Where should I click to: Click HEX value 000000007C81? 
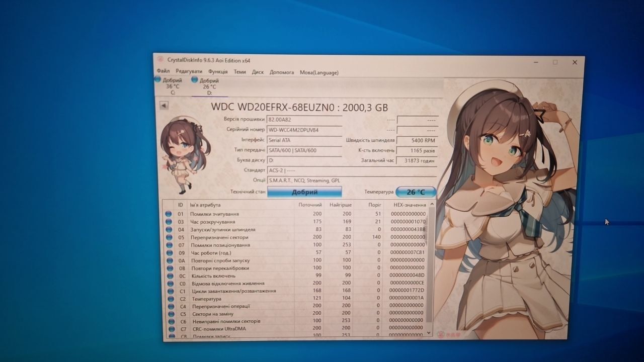coord(408,253)
